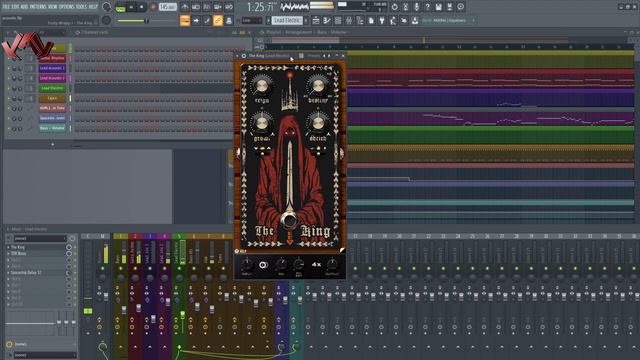Toggle the orange playlist view icon
The height and width of the screenshot is (360, 640).
pos(185,20)
